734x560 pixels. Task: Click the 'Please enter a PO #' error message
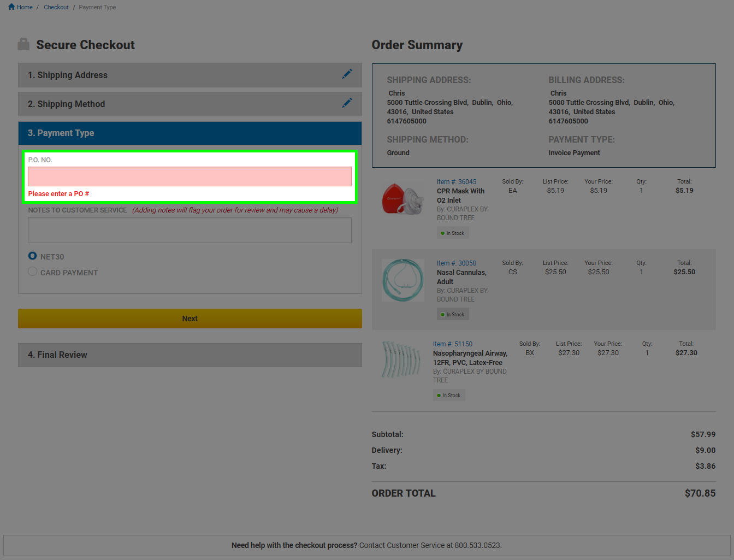tap(58, 194)
